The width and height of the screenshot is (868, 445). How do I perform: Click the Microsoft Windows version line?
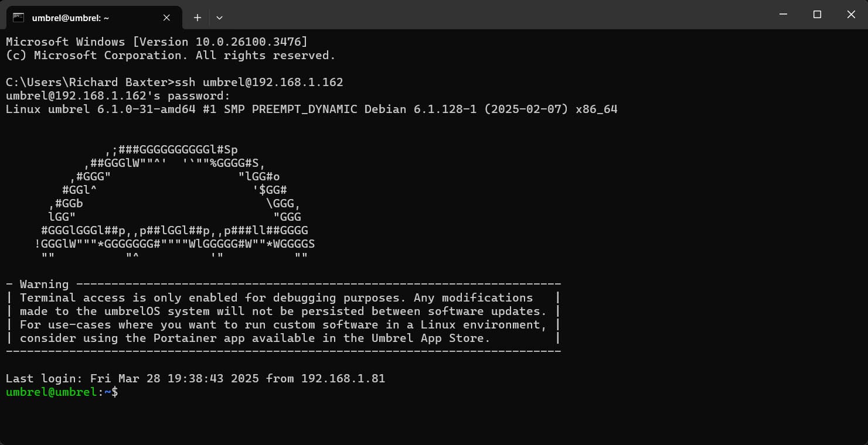[x=156, y=42]
